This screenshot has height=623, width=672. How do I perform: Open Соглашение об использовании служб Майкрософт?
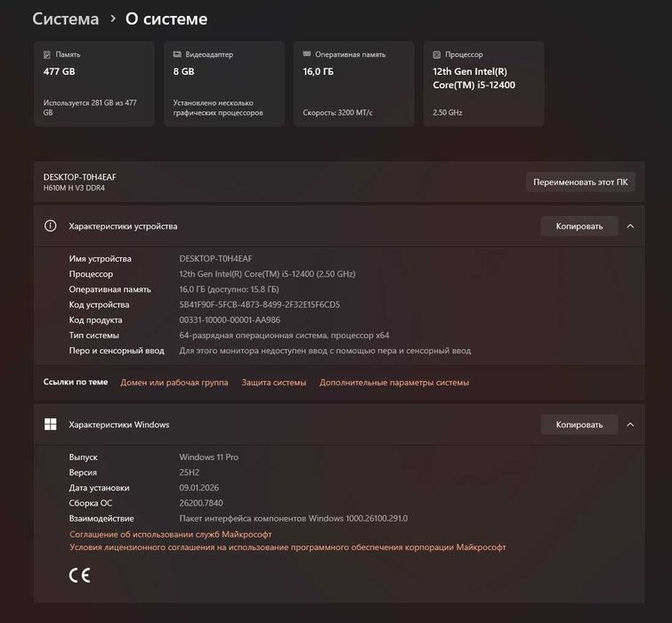(x=170, y=534)
